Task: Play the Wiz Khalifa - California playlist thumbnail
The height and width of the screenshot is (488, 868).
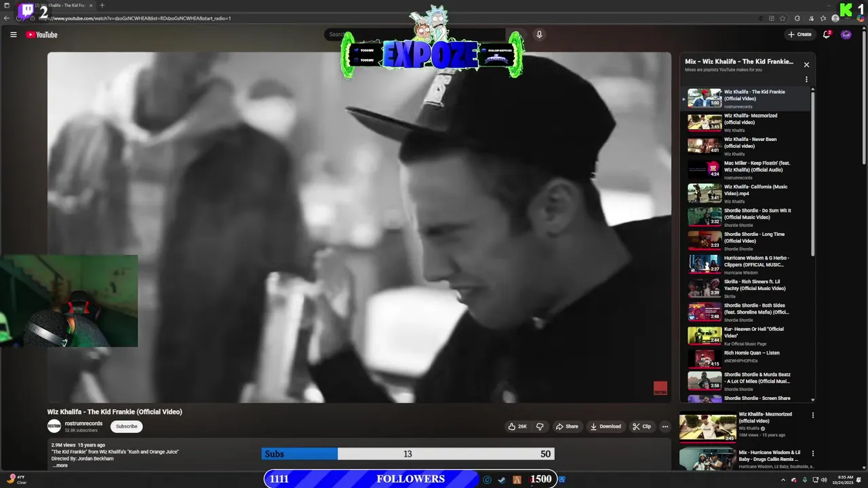Action: (x=705, y=193)
